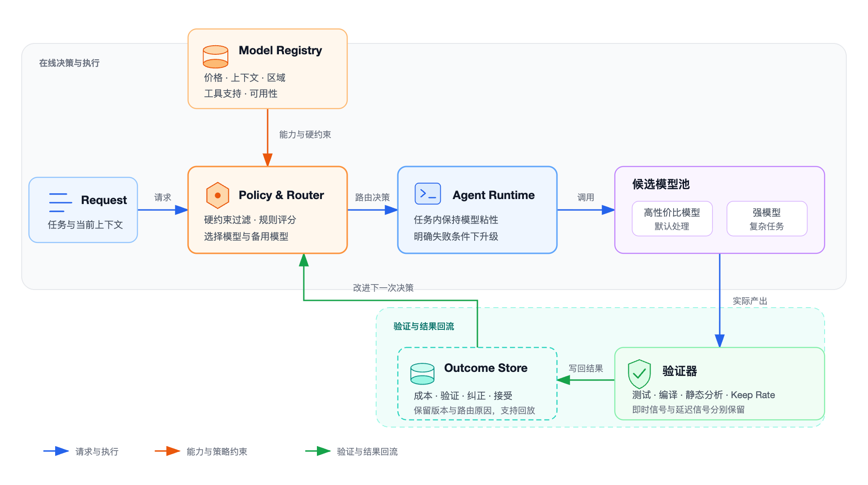Select the 强模型 复杂任务 card

[x=767, y=219]
